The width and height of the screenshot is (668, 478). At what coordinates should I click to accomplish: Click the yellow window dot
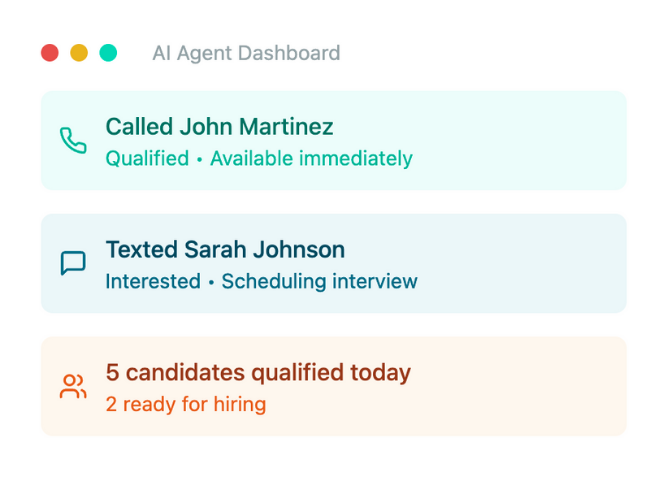click(79, 53)
